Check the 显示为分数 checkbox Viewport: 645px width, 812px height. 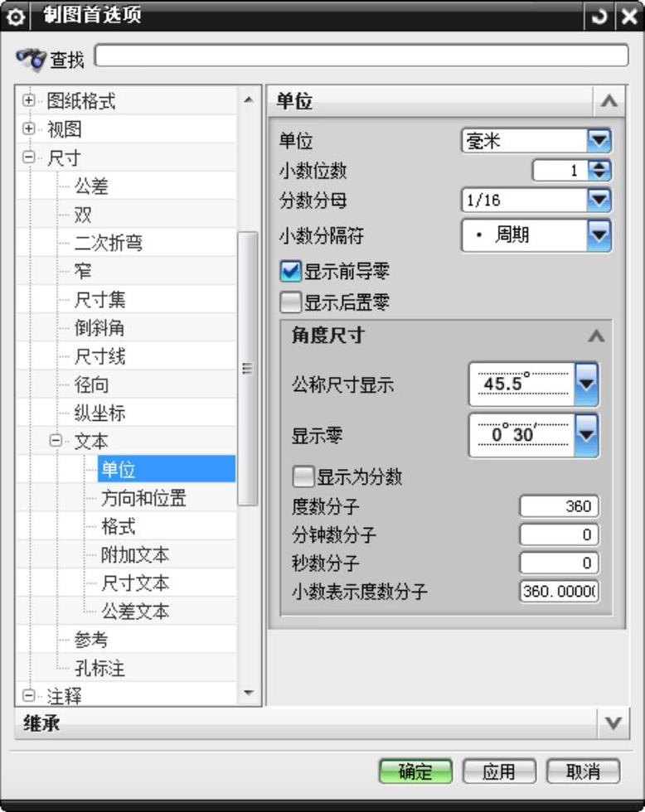(x=303, y=476)
